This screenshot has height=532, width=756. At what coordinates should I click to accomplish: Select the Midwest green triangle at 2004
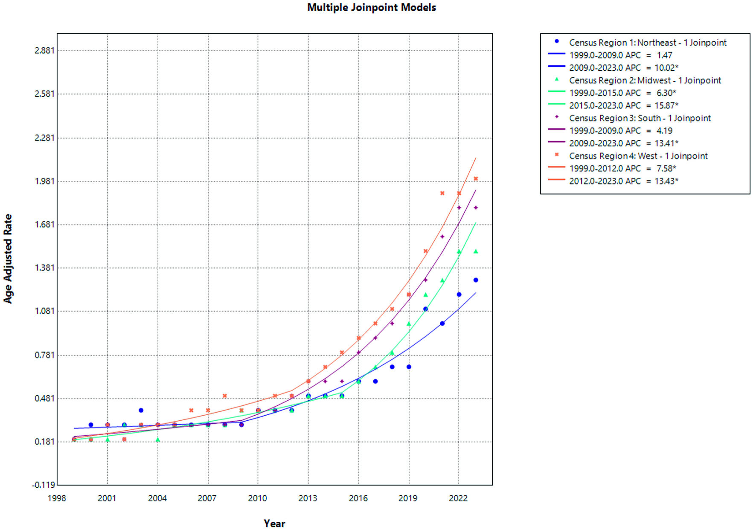[158, 440]
